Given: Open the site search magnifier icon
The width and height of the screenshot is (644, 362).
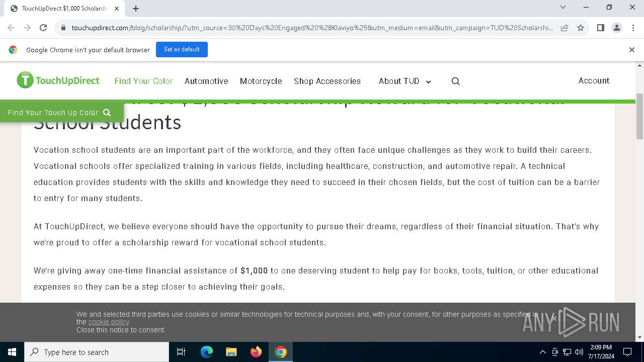Looking at the screenshot, I should pos(456,81).
